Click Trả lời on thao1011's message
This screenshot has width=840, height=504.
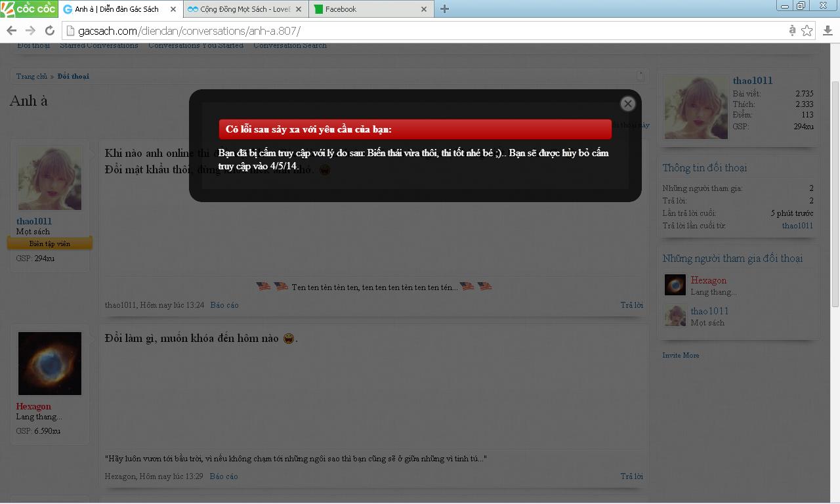click(632, 305)
